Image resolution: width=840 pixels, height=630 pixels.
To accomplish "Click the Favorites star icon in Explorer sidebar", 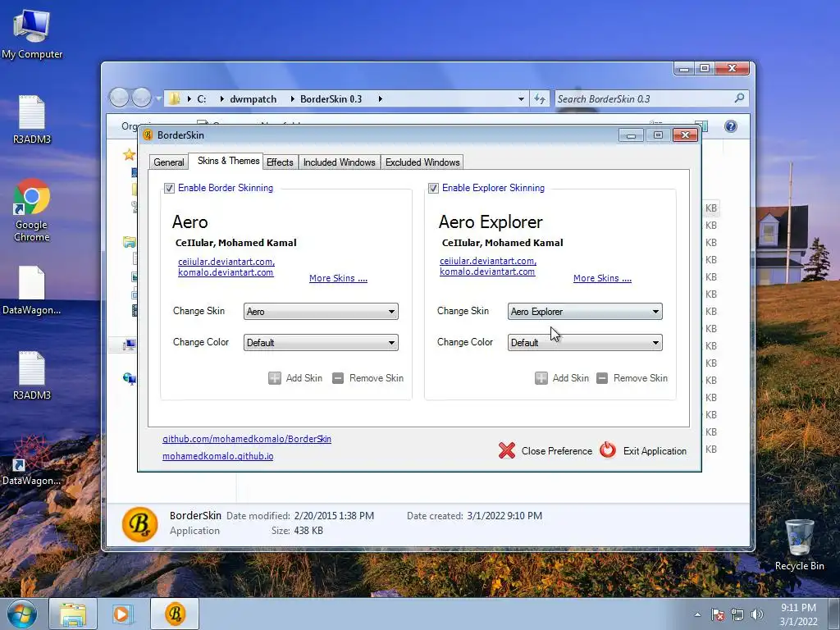I will [129, 155].
